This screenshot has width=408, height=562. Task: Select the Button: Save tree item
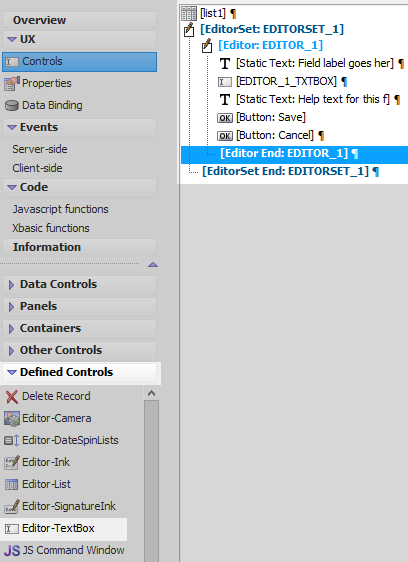click(262, 117)
